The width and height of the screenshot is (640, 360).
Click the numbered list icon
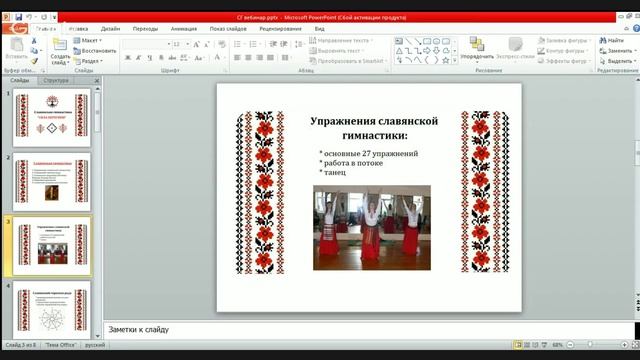pos(253,44)
